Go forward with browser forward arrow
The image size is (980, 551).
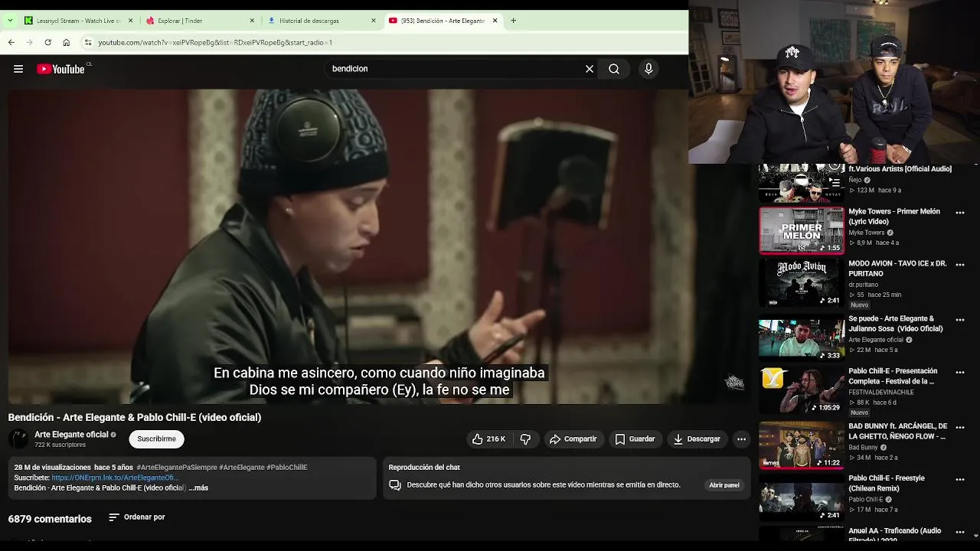coord(29,43)
